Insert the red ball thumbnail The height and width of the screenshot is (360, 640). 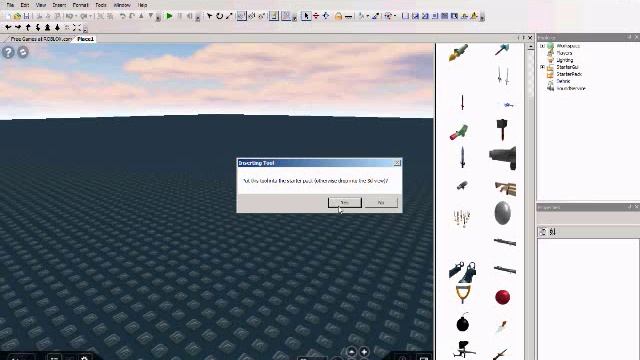pos(502,297)
